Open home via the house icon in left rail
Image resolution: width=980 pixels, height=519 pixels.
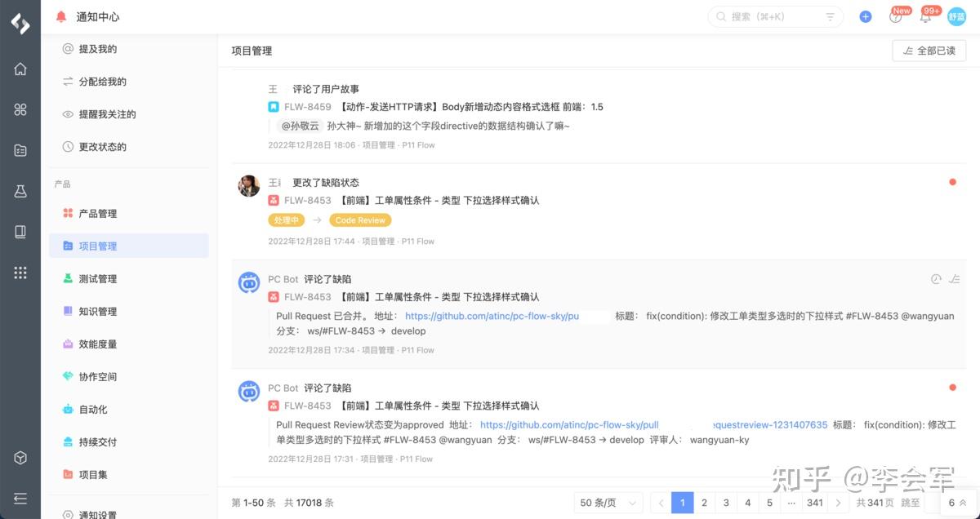[x=20, y=69]
